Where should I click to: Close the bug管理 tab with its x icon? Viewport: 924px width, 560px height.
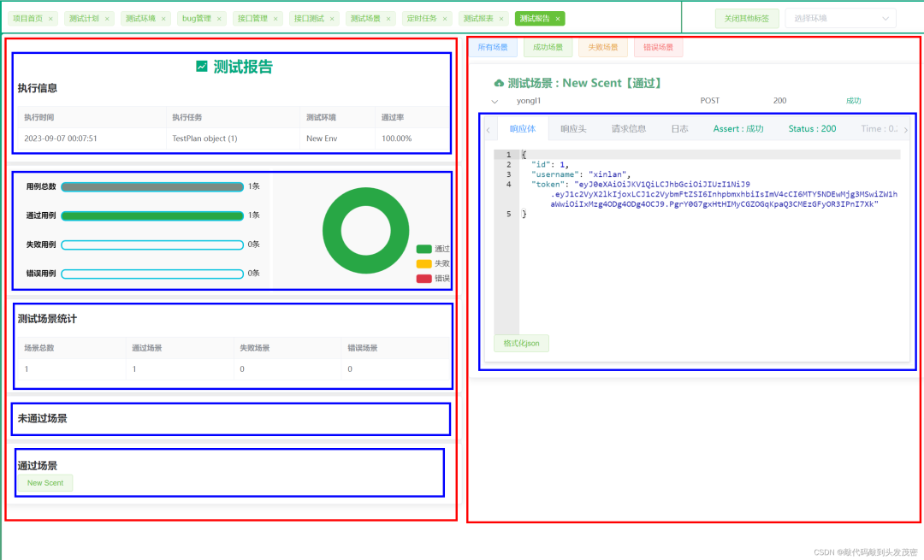219,19
